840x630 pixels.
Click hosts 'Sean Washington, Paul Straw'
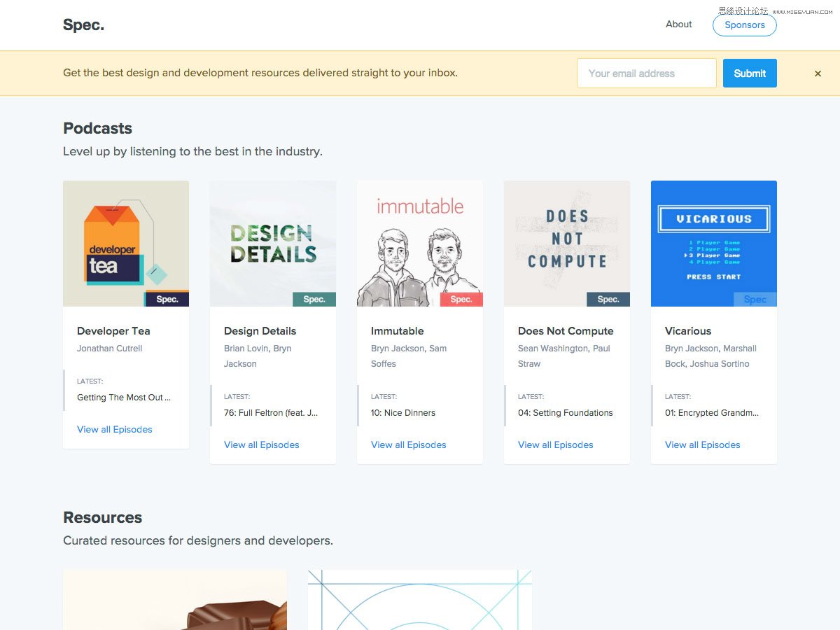click(564, 356)
